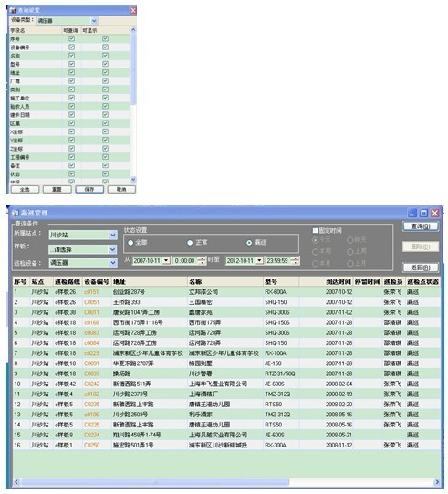448x494 pixels.
Task: Click the 地址 column header in results table
Action: (150, 281)
